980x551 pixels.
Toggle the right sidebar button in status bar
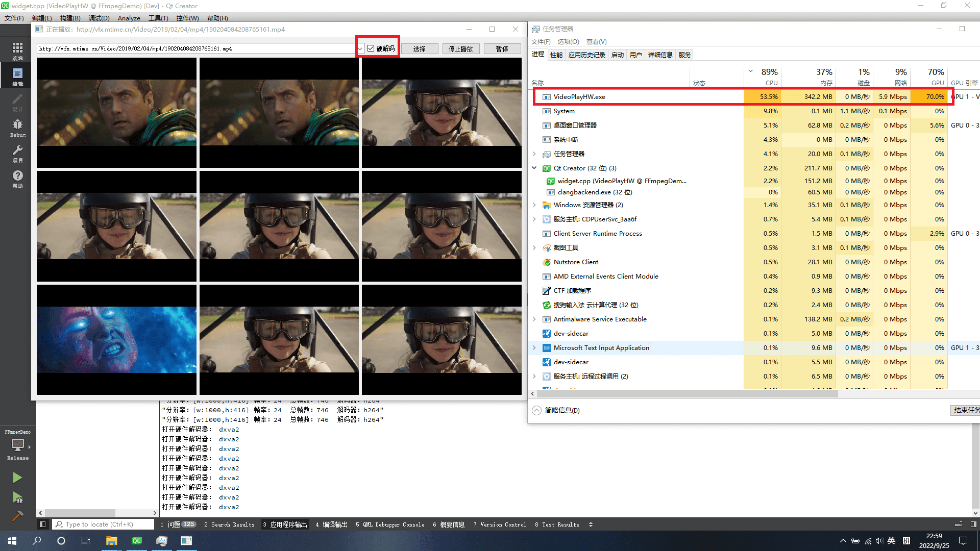pos(973,524)
